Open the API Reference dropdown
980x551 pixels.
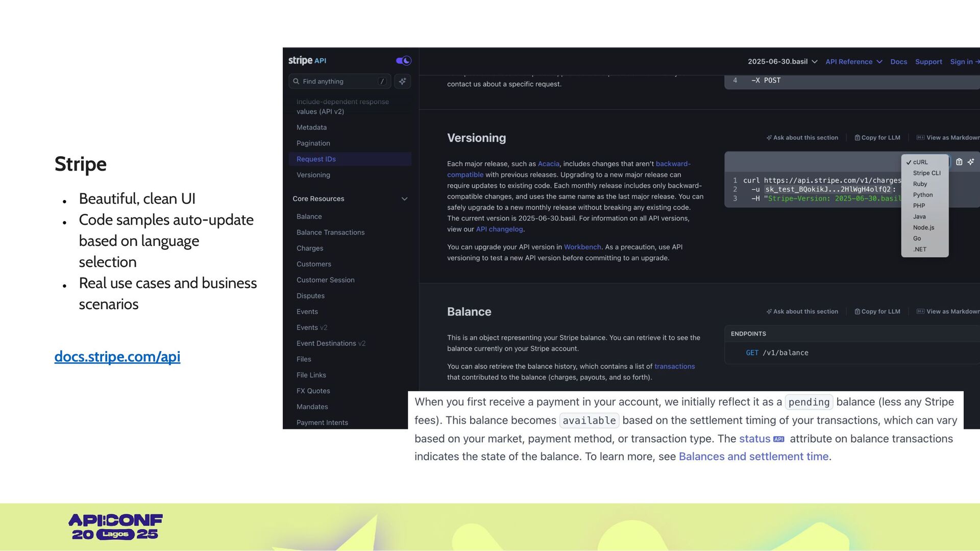[x=854, y=62]
